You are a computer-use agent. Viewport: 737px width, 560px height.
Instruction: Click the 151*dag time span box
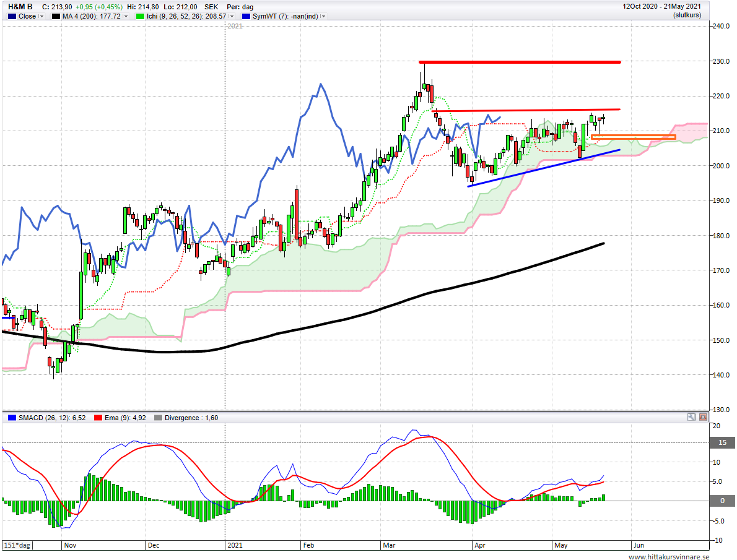17,545
